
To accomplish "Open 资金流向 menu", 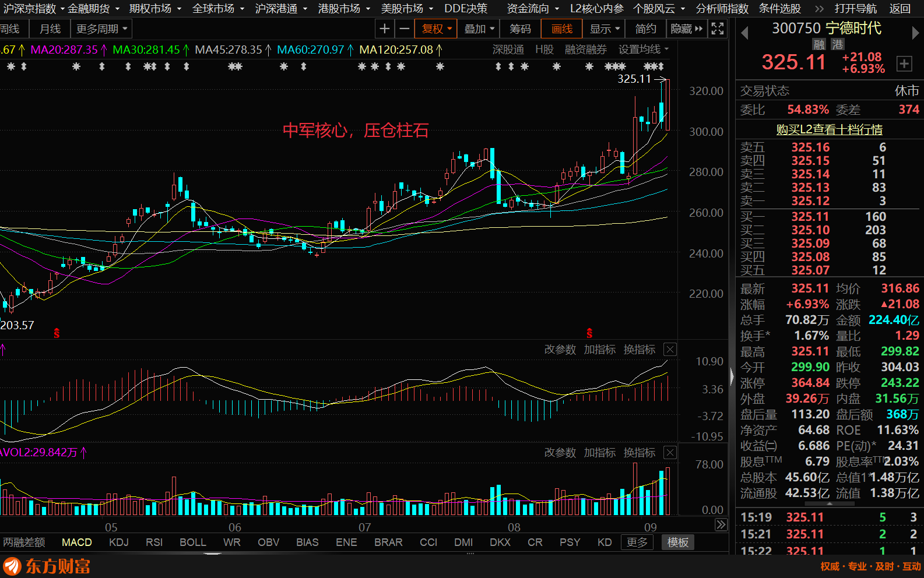I will tap(533, 9).
